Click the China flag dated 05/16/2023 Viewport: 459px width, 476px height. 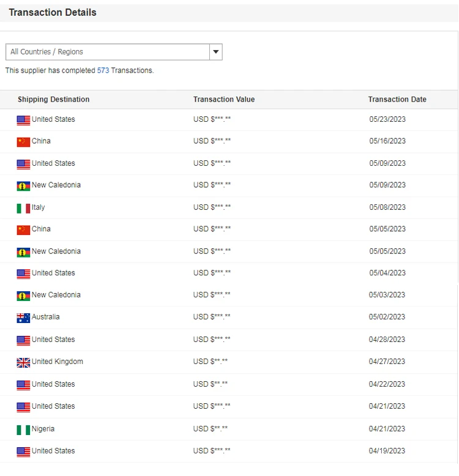(x=23, y=142)
